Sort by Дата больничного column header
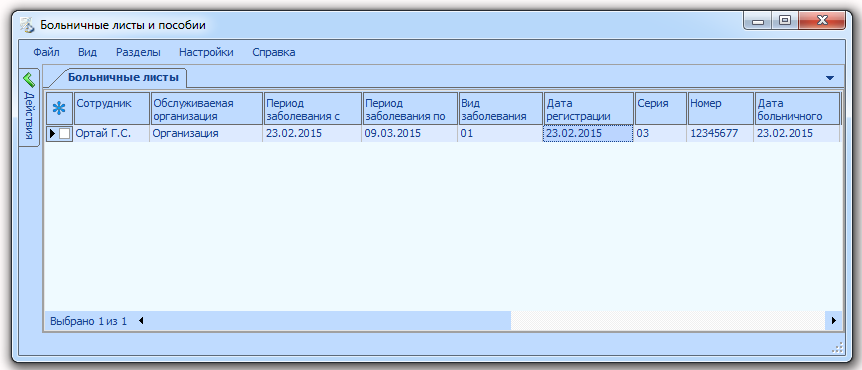The width and height of the screenshot is (862, 370). tap(797, 108)
